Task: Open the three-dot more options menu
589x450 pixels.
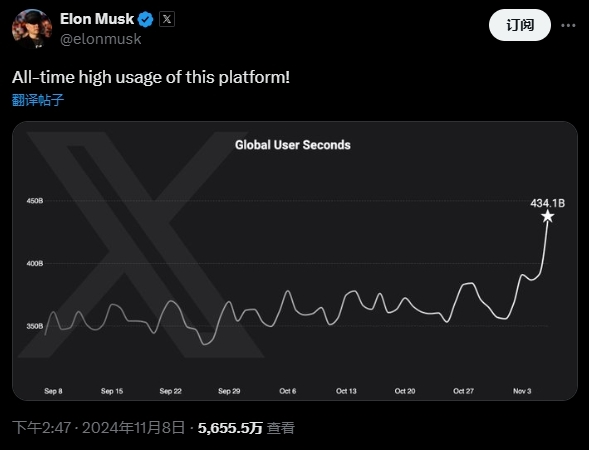Action: point(568,25)
